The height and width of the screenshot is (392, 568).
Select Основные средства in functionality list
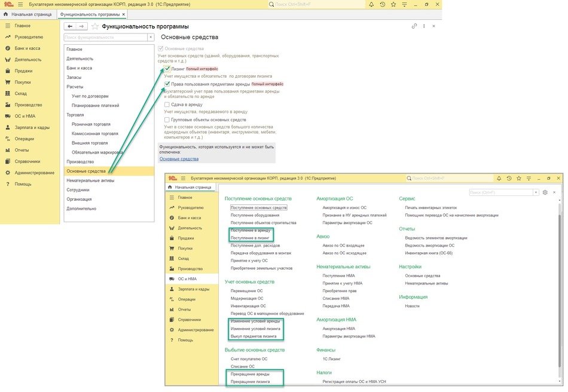[109, 171]
